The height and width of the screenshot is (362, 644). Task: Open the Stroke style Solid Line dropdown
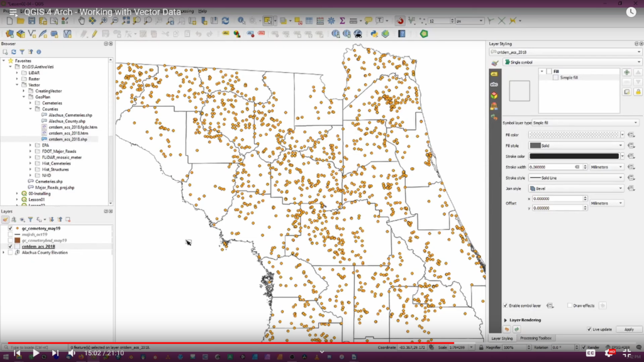point(576,178)
